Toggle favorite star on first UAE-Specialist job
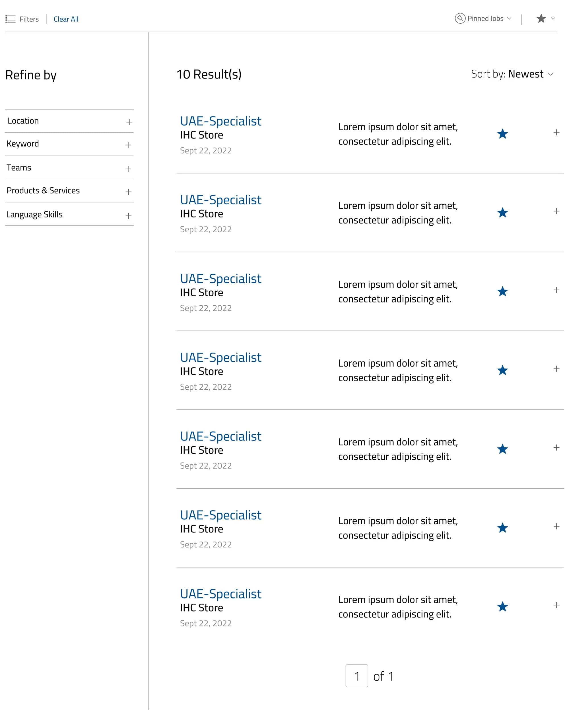The width and height of the screenshot is (569, 728). click(x=502, y=134)
